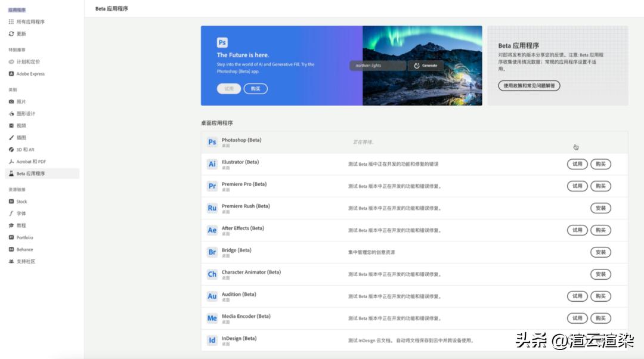The image size is (644, 359).
Task: Click the Illustrator (Beta) app icon
Action: coord(212,164)
